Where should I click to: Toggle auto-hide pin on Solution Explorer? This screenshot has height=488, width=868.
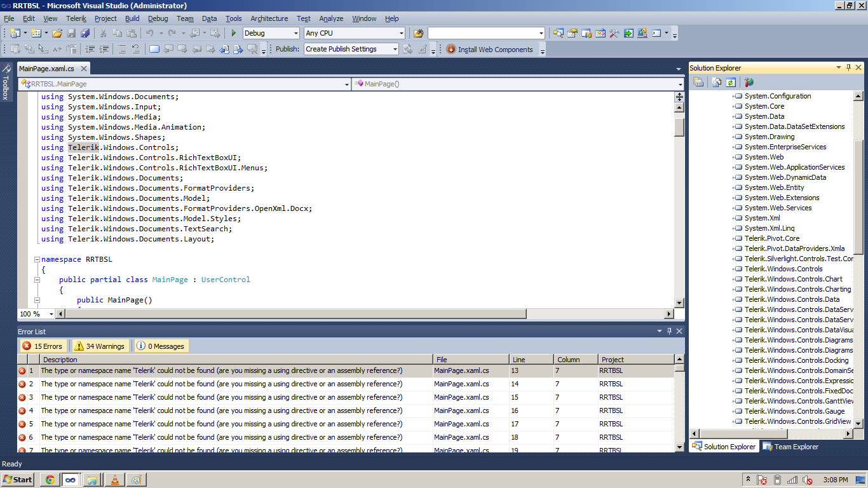[848, 68]
